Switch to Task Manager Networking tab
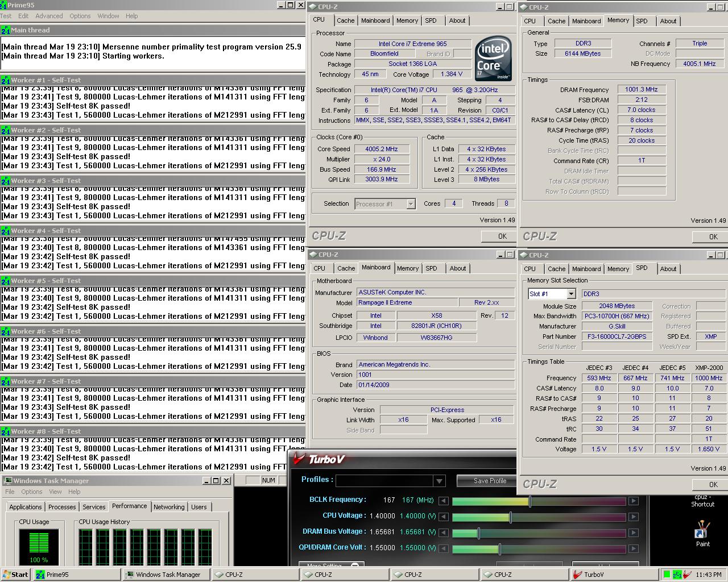The height and width of the screenshot is (582, 728). pos(169,507)
